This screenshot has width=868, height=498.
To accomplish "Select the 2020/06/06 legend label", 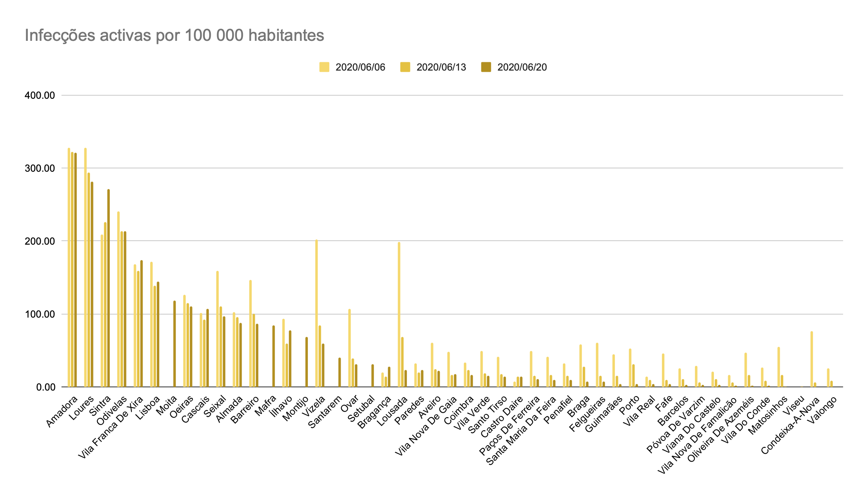I will coord(360,67).
